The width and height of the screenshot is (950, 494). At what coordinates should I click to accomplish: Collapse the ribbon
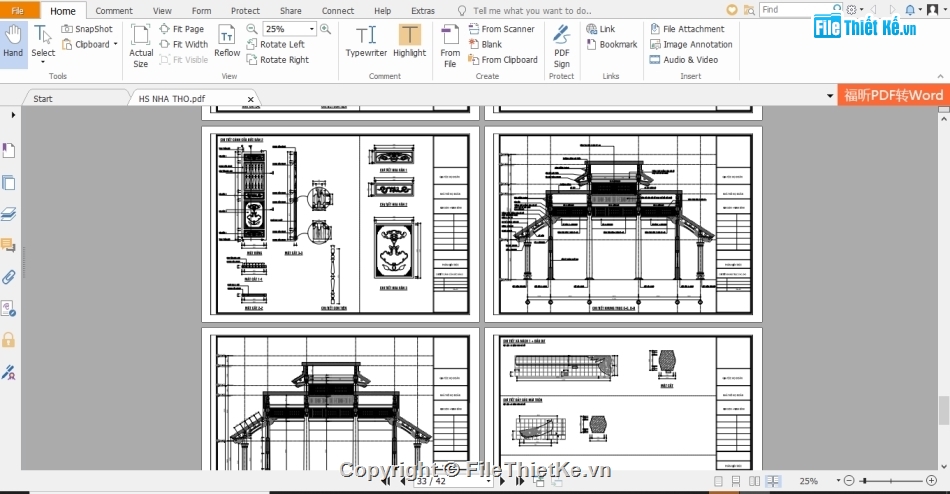[x=940, y=76]
